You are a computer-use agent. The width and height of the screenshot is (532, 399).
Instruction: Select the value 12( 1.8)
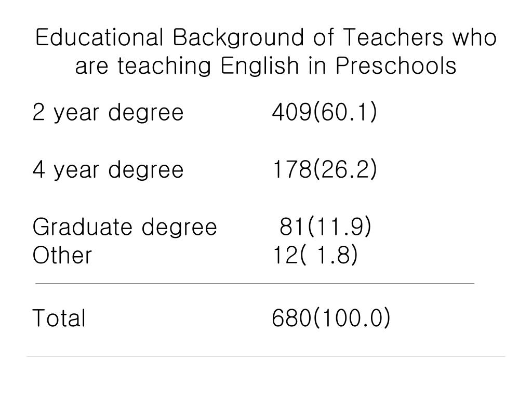pos(315,255)
